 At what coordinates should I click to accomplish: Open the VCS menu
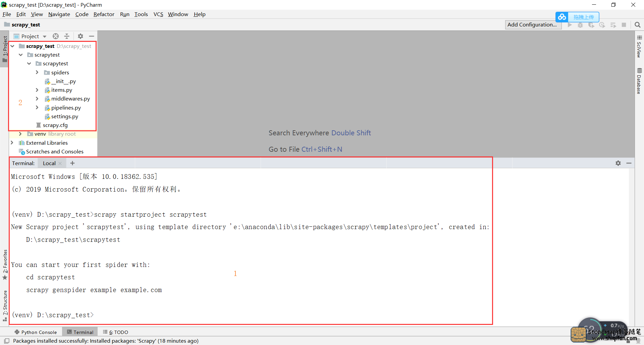point(158,14)
